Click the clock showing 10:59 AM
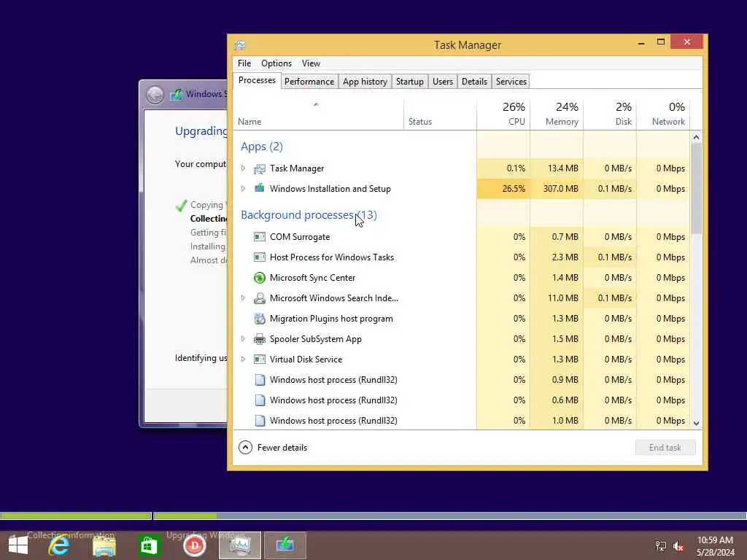This screenshot has height=560, width=747. click(x=715, y=540)
